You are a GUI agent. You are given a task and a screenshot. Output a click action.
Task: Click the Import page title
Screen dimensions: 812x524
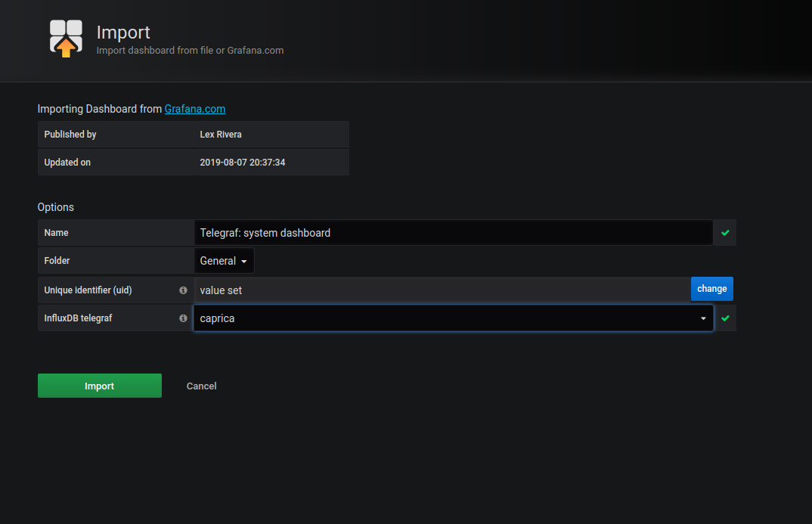pos(123,33)
